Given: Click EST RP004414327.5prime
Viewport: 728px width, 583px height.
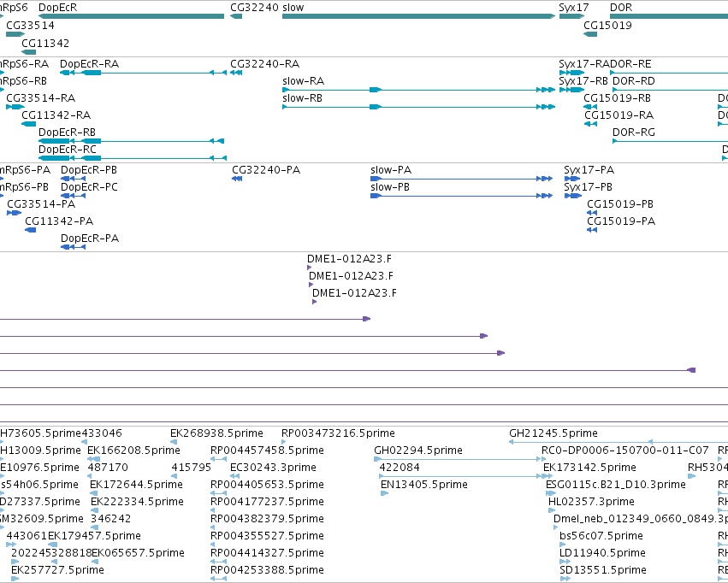Looking at the screenshot, I should pos(218,562).
